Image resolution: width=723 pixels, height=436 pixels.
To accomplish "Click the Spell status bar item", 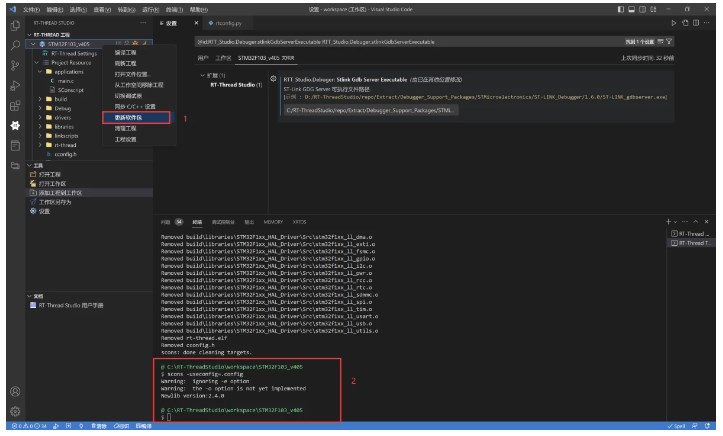I will point(676,426).
